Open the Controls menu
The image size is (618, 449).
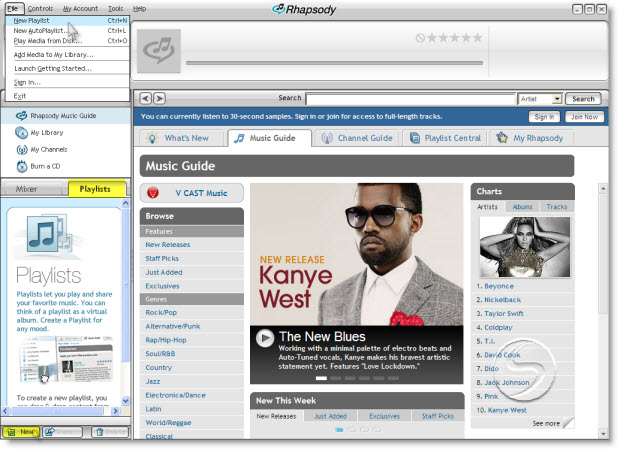coord(41,8)
